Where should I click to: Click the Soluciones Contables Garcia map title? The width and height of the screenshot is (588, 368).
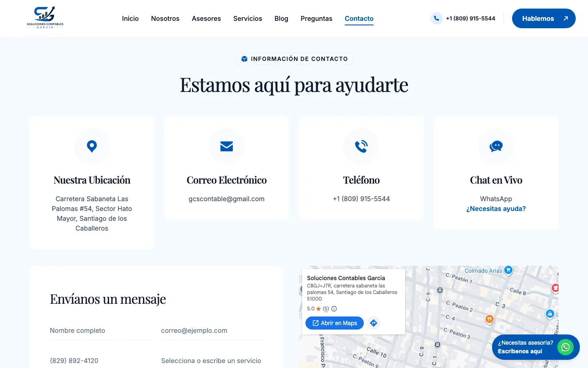click(346, 278)
